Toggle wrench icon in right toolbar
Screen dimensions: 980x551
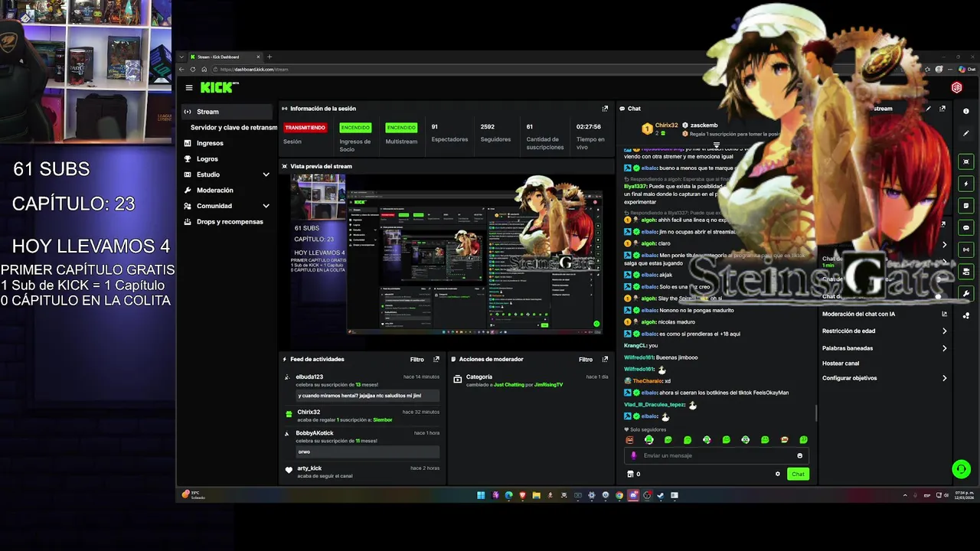point(965,293)
